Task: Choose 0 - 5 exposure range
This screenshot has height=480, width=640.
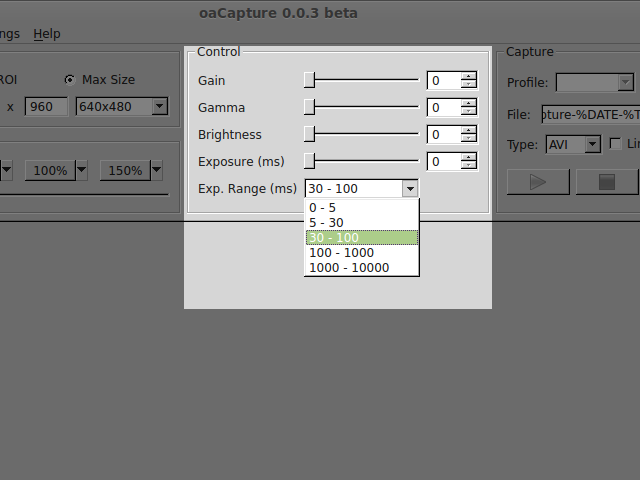Action: (362, 208)
